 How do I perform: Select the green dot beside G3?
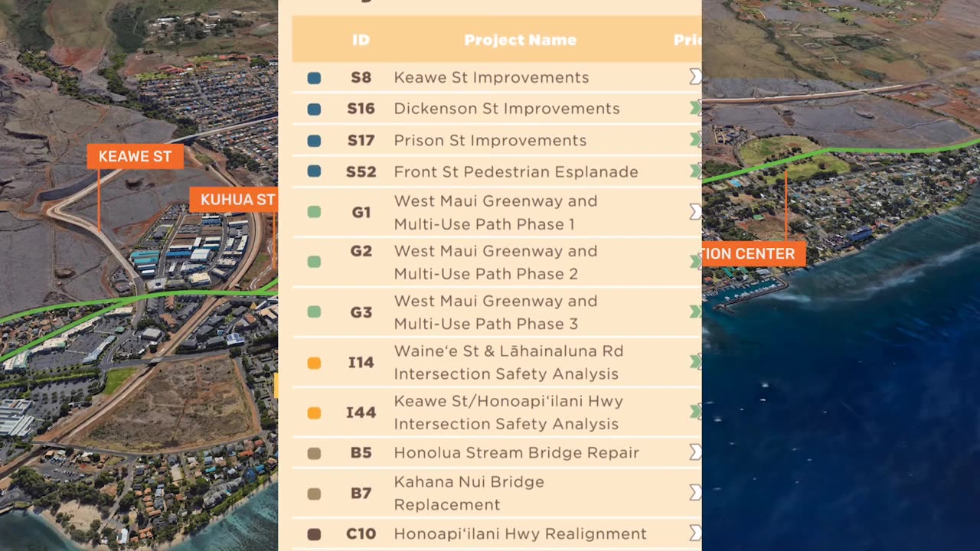coord(314,312)
